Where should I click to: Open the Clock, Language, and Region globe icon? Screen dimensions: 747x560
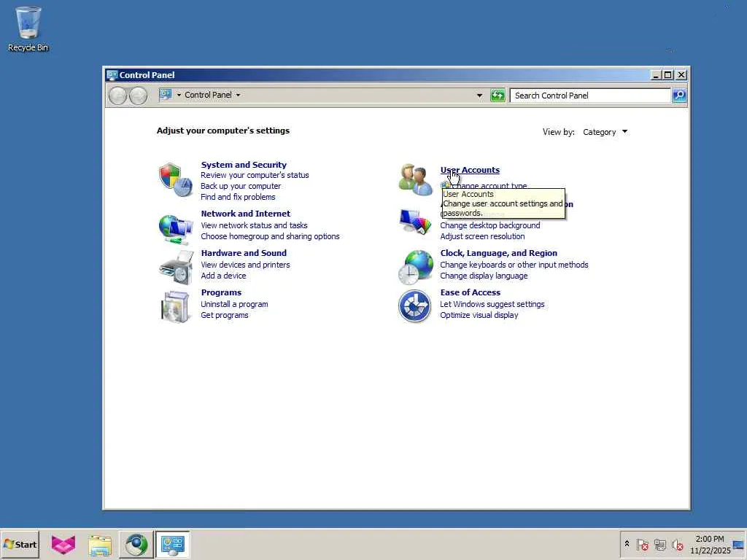pos(415,268)
